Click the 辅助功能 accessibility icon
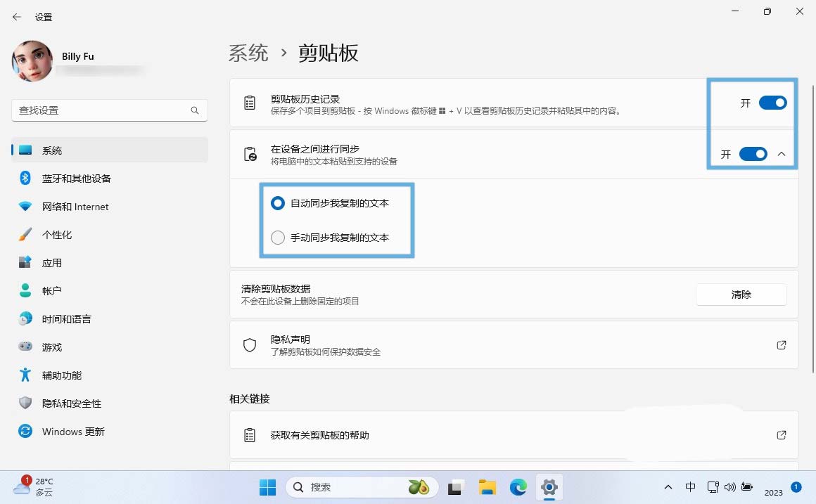The image size is (816, 504). click(x=25, y=375)
